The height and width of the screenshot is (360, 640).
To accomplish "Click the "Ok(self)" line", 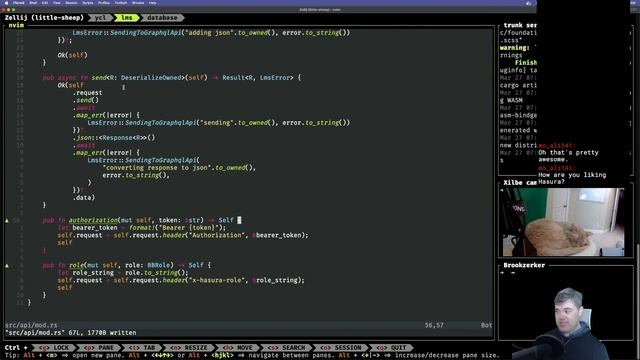I will [72, 55].
